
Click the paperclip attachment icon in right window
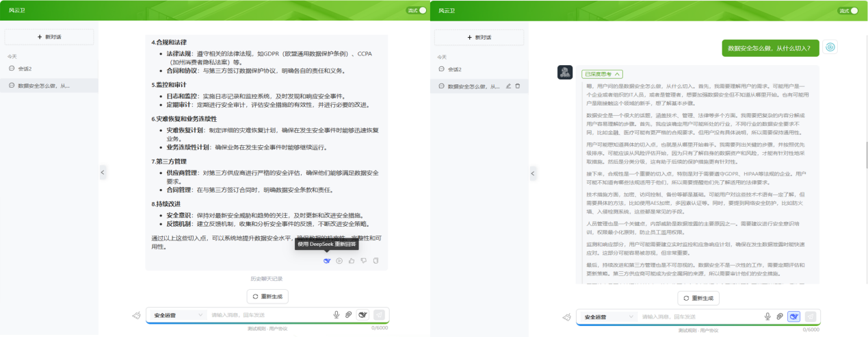(779, 316)
